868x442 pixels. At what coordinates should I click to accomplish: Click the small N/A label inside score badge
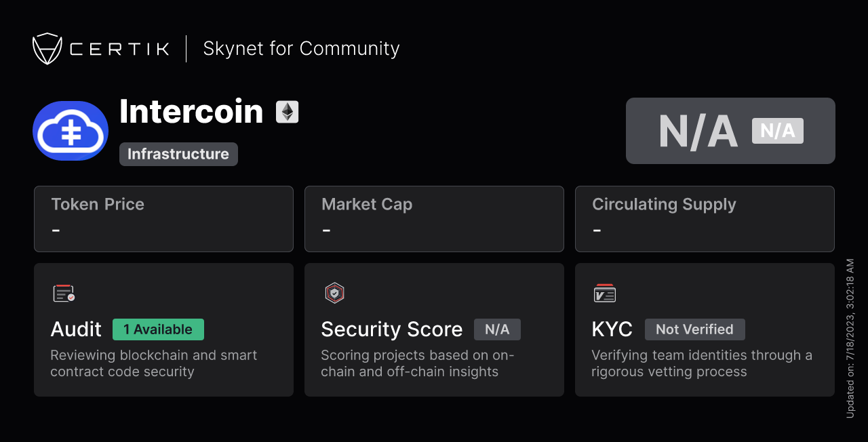click(x=777, y=131)
